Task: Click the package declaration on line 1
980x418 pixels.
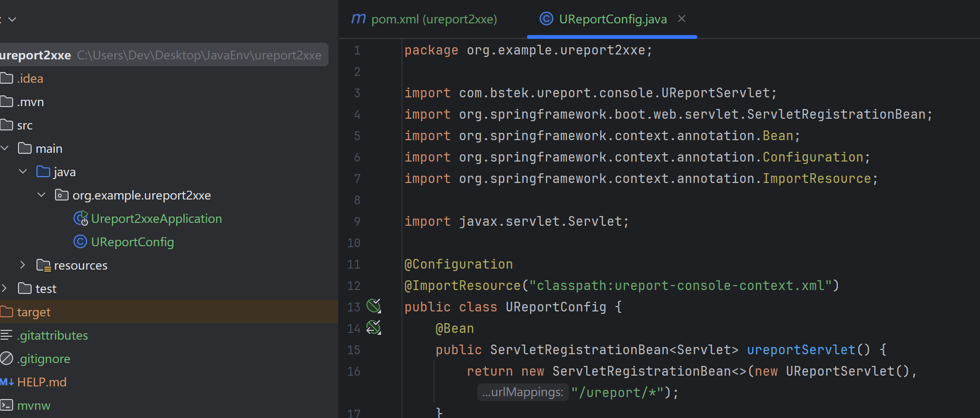Action: click(528, 50)
